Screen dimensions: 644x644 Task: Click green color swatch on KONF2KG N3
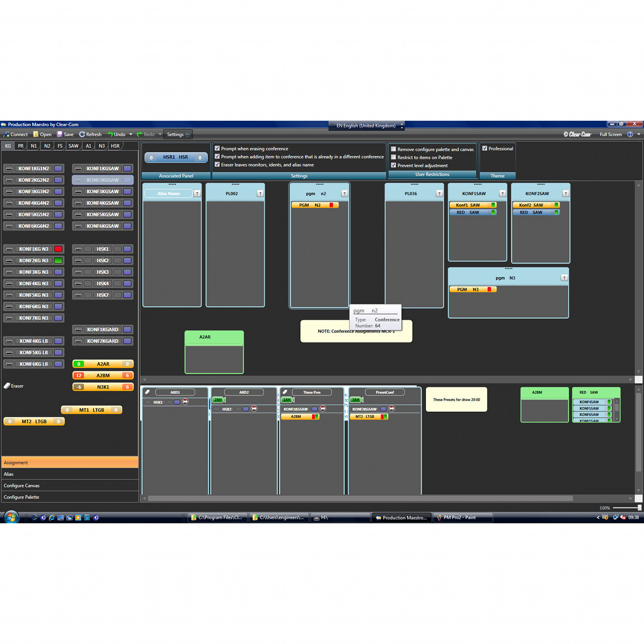58,261
